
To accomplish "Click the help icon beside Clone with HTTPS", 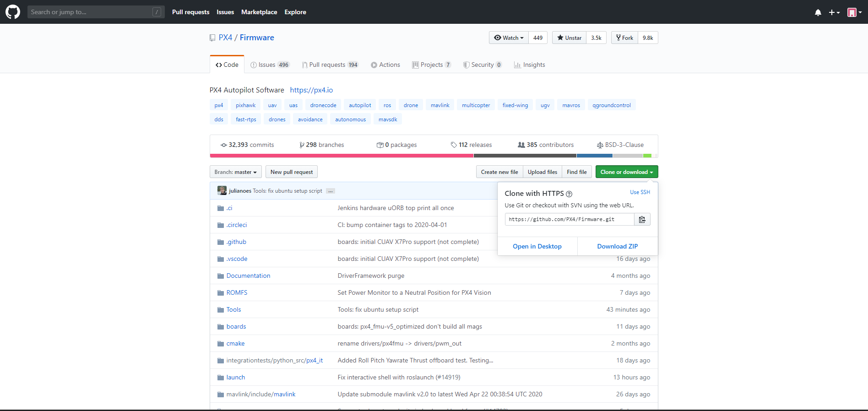I will pyautogui.click(x=569, y=194).
